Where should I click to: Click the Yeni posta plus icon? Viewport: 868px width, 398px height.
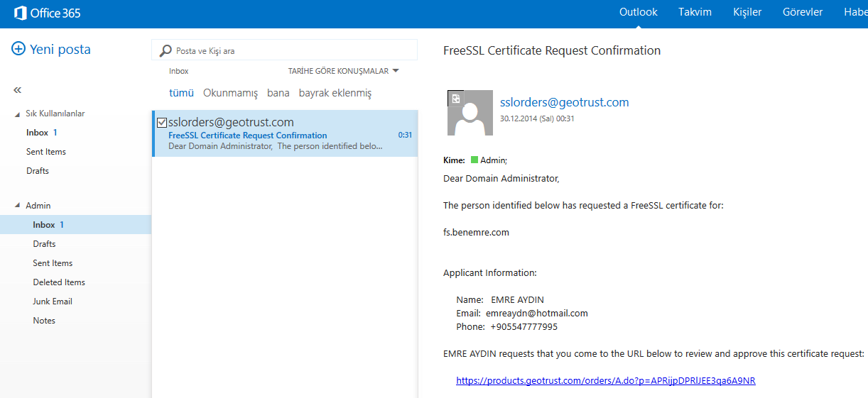tap(18, 49)
